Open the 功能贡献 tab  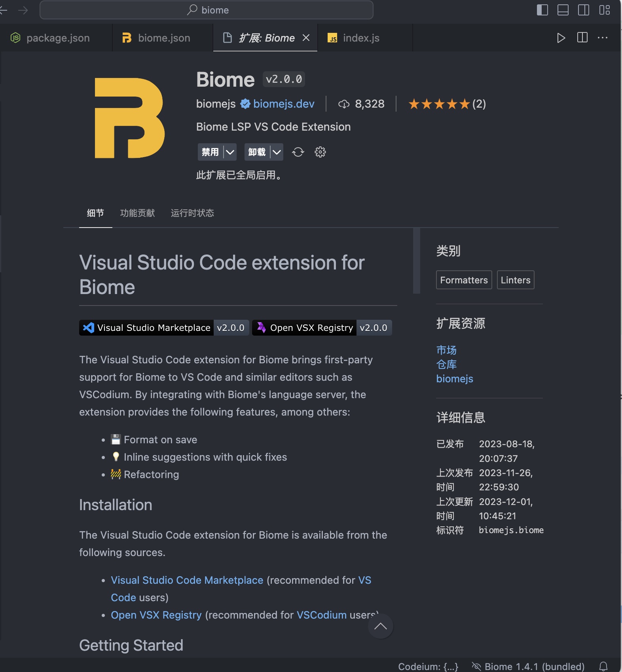(137, 213)
